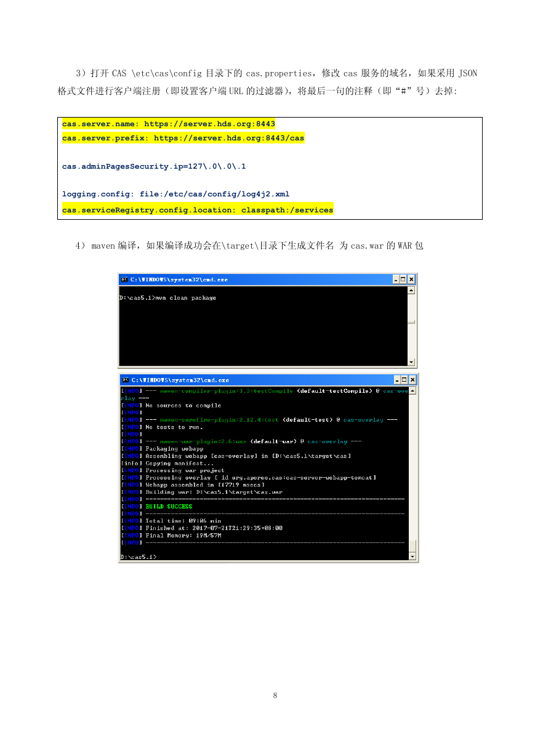Click the cmd icon in the build output window title bar
Viewport: 535px width, 756px height.
click(124, 380)
